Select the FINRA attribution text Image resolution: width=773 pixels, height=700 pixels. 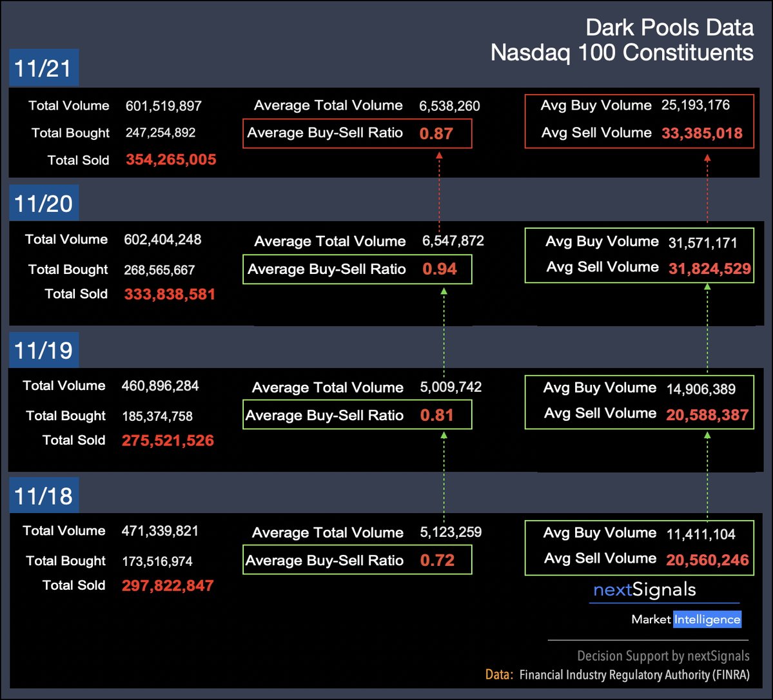click(x=634, y=675)
